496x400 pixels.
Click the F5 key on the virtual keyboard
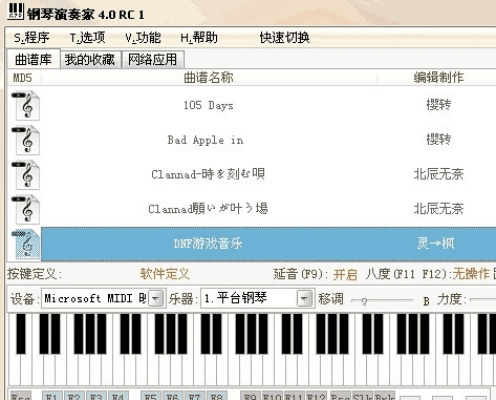click(151, 395)
